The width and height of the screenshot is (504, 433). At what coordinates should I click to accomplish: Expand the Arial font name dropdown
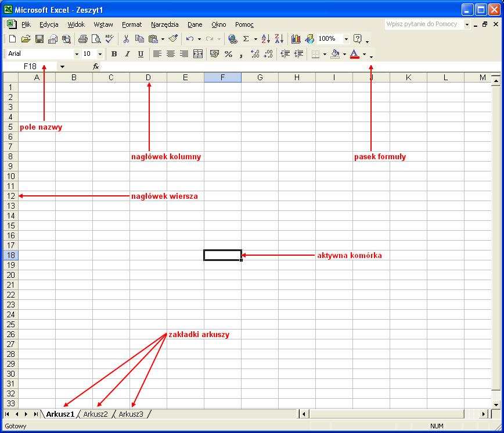click(x=77, y=54)
